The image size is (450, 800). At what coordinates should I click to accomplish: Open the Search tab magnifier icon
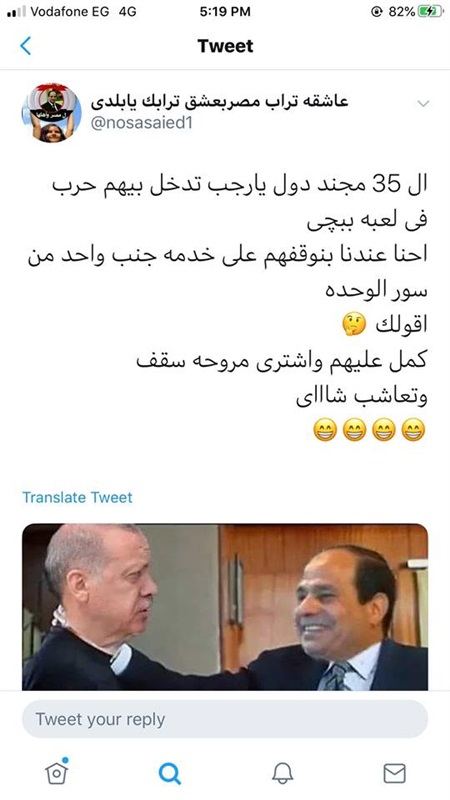coord(170,773)
